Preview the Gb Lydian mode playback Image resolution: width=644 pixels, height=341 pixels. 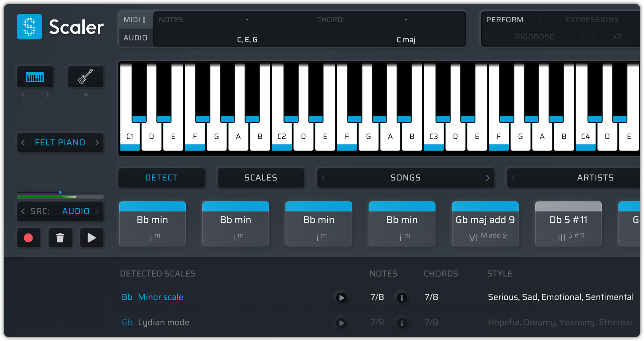[x=341, y=323]
